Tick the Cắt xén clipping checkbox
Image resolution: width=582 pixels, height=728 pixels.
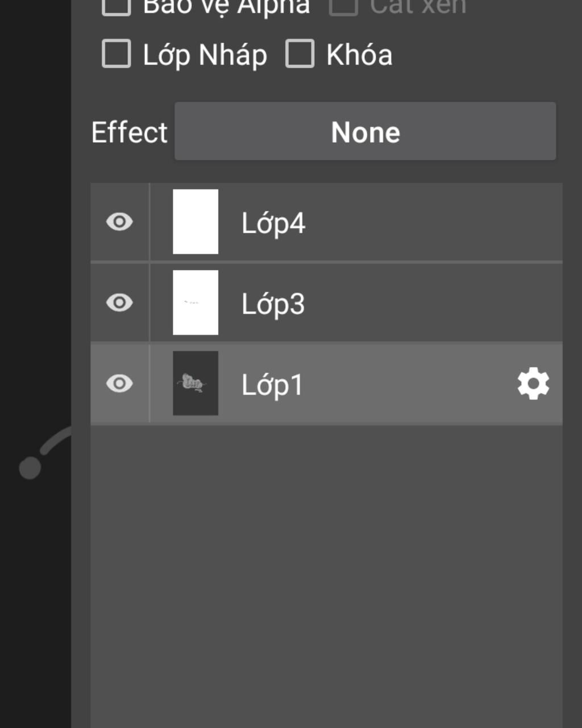343,7
